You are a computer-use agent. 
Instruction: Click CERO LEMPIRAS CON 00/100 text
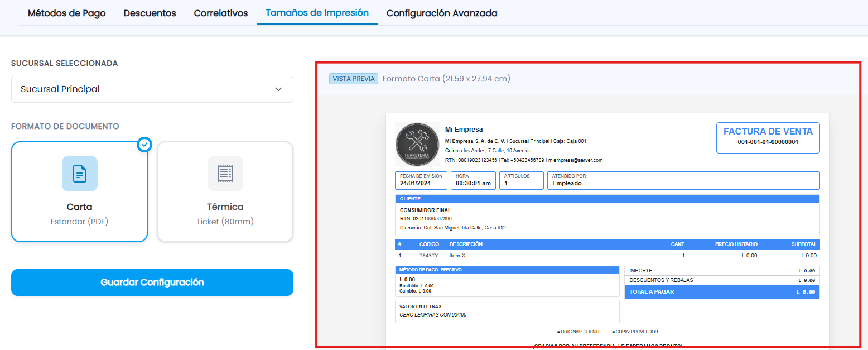tap(433, 315)
